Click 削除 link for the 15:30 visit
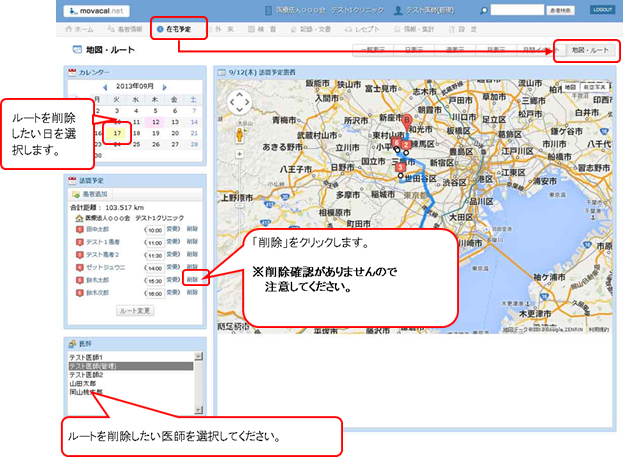 [x=192, y=280]
